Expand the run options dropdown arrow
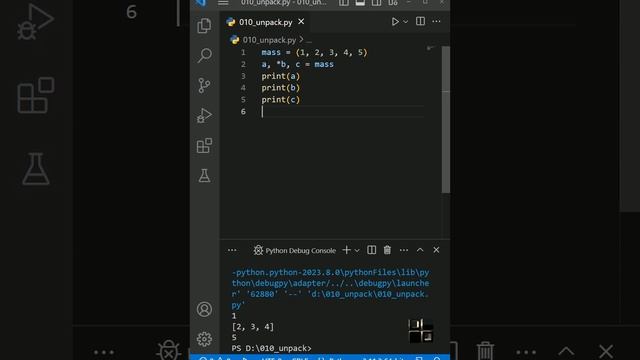640x360 pixels. (405, 22)
